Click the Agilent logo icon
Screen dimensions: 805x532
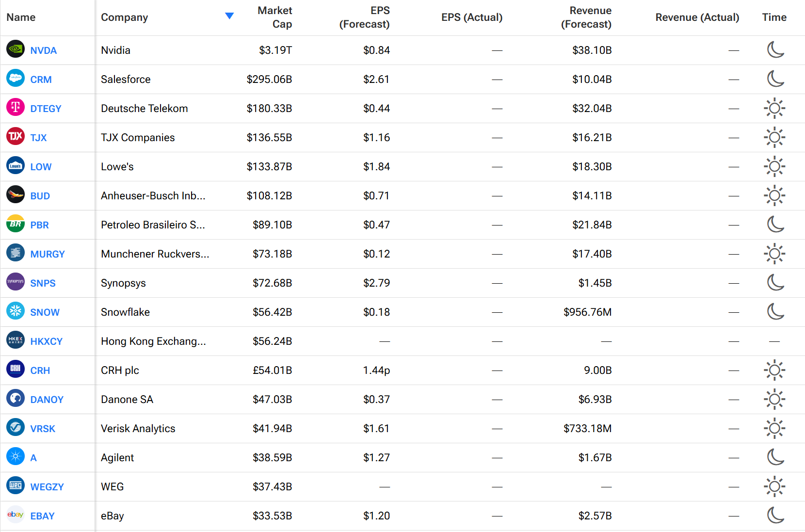tap(16, 456)
